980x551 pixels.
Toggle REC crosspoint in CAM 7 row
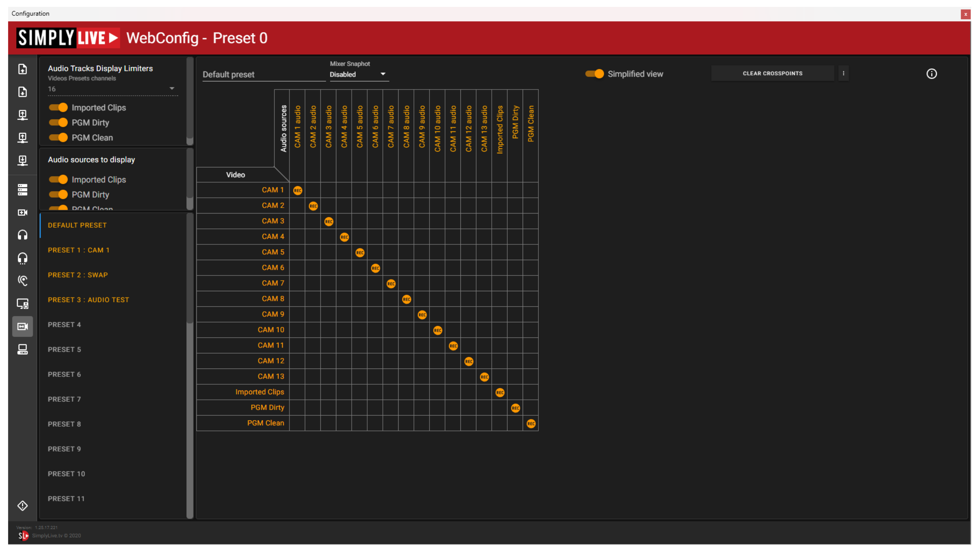pyautogui.click(x=391, y=284)
